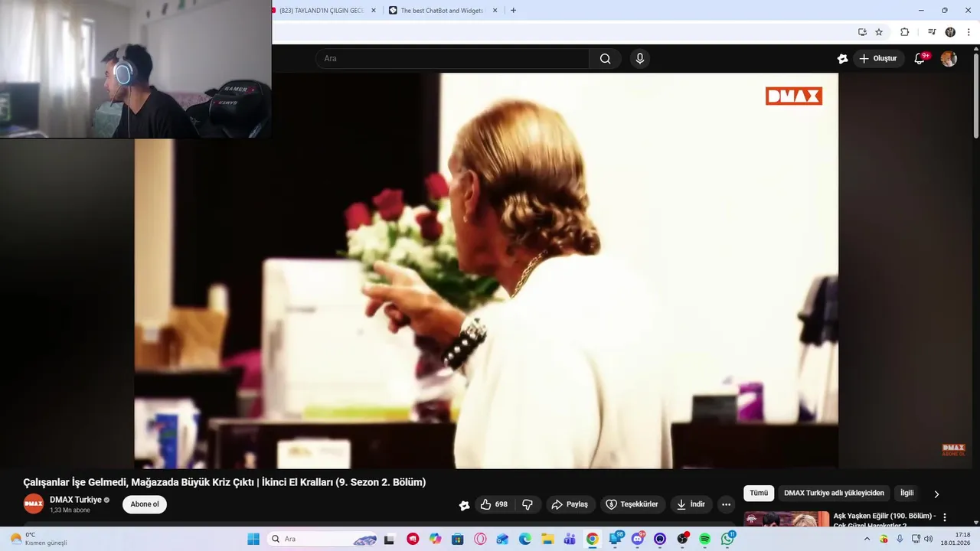The image size is (980, 551).
Task: Click the taskbar volume speaker icon
Action: coord(928,539)
